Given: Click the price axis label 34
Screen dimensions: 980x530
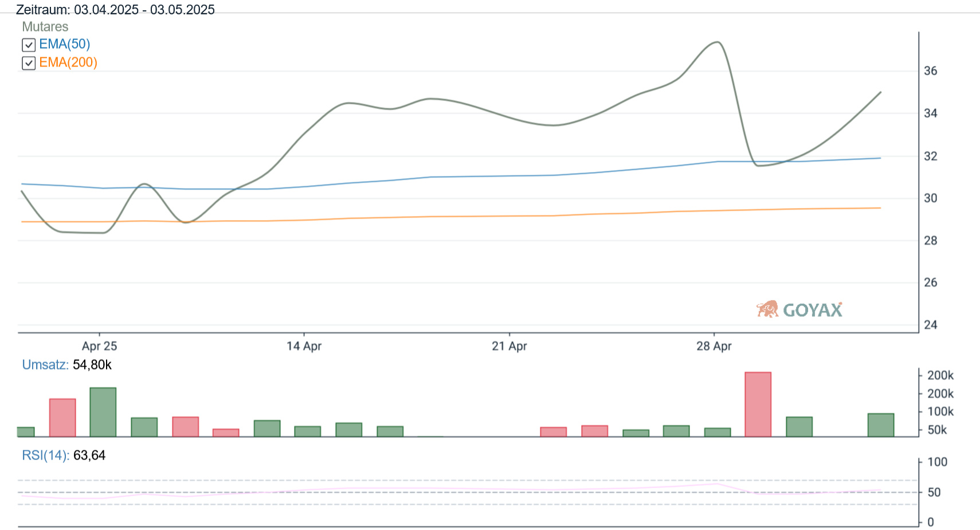Looking at the screenshot, I should pos(931,113).
